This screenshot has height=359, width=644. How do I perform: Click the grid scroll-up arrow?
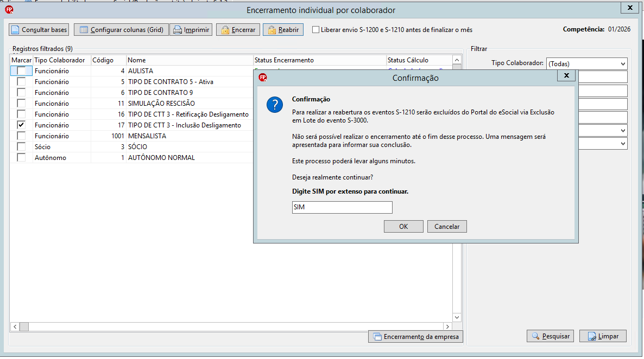(457, 60)
